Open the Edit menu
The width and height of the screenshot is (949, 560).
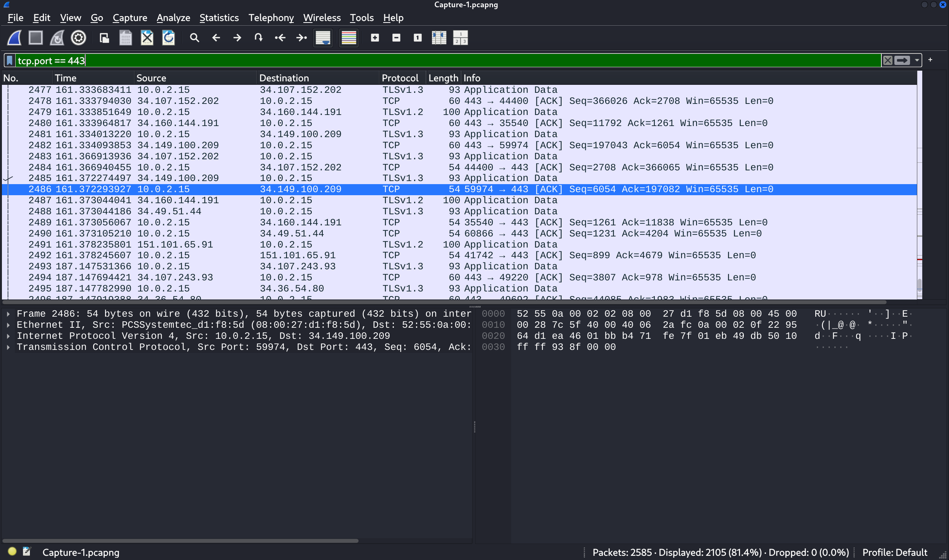coord(42,18)
